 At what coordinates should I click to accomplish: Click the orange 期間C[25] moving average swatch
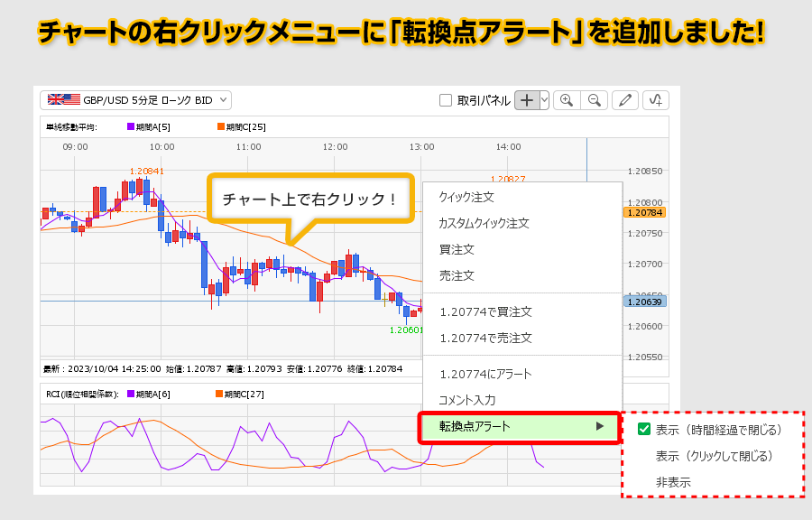pos(221,126)
